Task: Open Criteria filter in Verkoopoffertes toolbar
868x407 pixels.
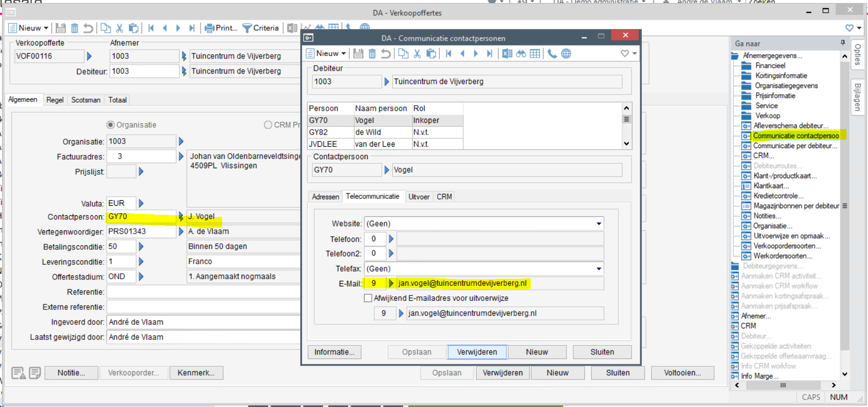Action: pyautogui.click(x=261, y=28)
